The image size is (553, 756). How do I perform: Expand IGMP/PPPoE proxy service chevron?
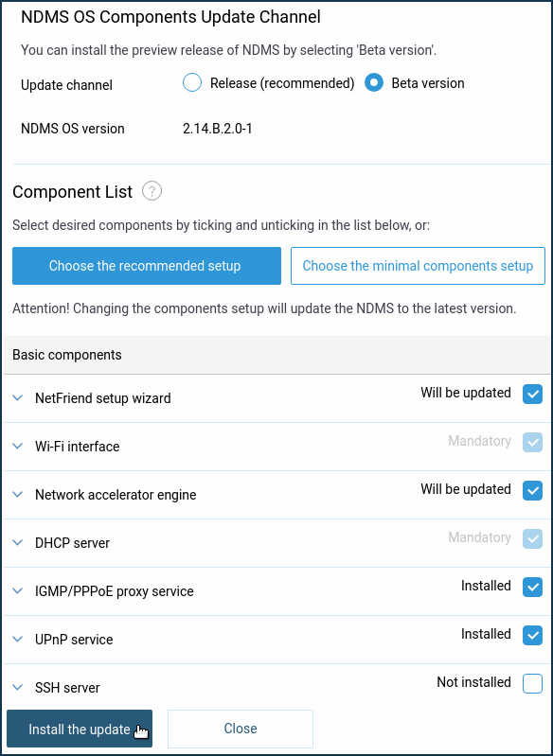[18, 591]
